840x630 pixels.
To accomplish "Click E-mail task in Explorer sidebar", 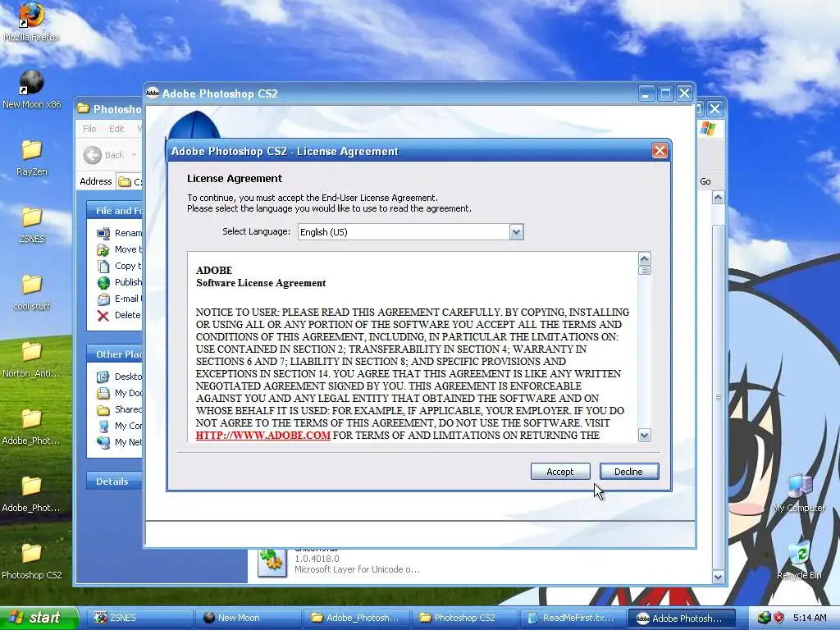I will [x=120, y=299].
